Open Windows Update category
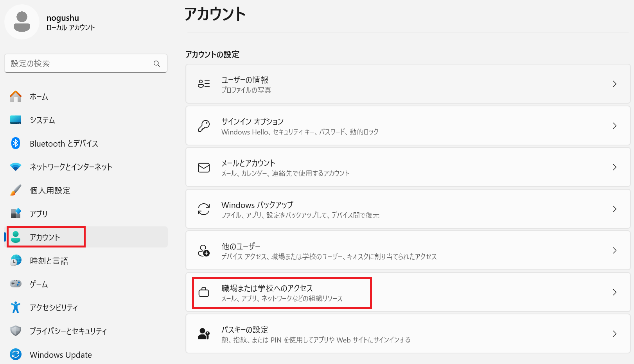Viewport: 634px width, 364px height. click(x=86, y=354)
